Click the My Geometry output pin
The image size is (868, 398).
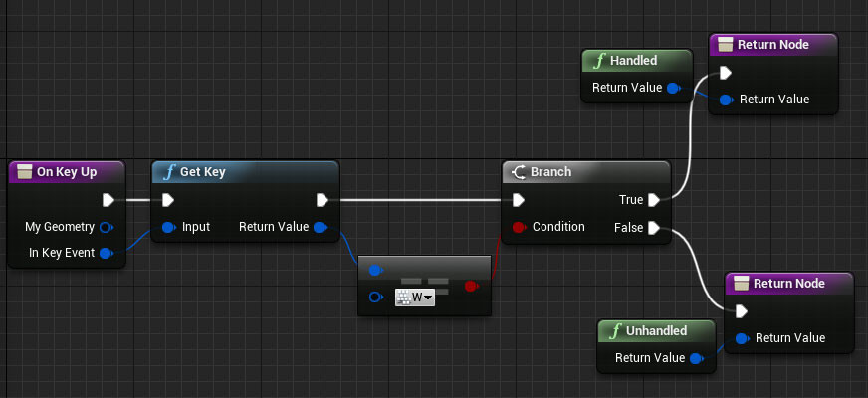(x=106, y=227)
